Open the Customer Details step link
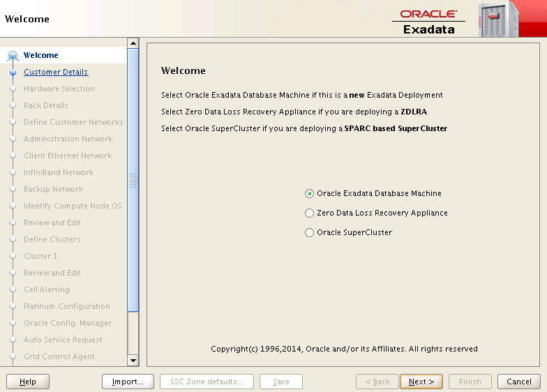 tap(56, 72)
